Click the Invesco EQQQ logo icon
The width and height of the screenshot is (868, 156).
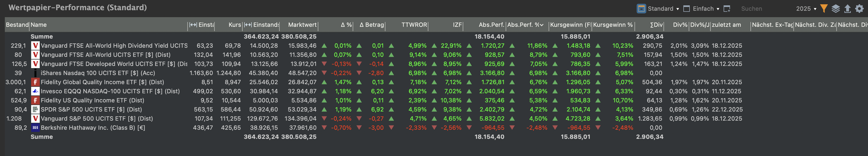click(35, 91)
